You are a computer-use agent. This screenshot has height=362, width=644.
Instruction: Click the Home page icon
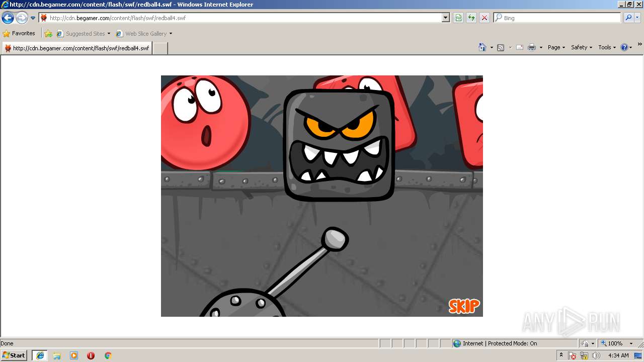point(482,47)
